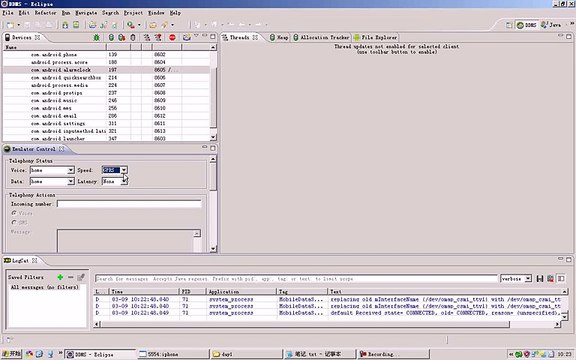Switch to the Java perspective button

pyautogui.click(x=551, y=25)
